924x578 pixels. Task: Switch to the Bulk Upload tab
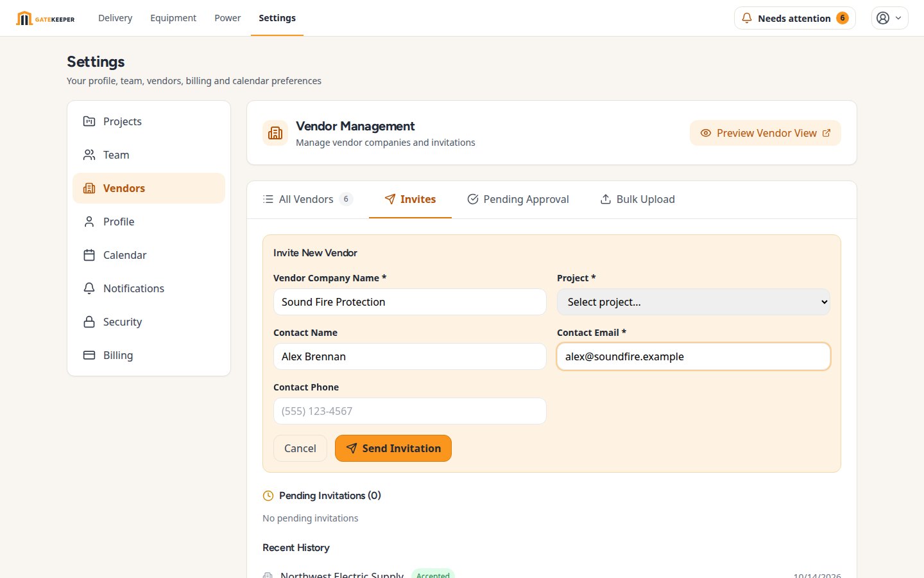(x=637, y=199)
